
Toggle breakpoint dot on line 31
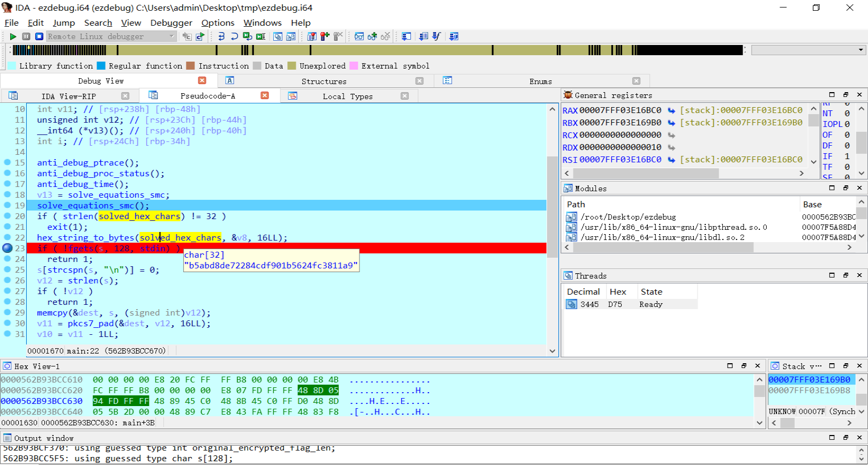click(8, 334)
